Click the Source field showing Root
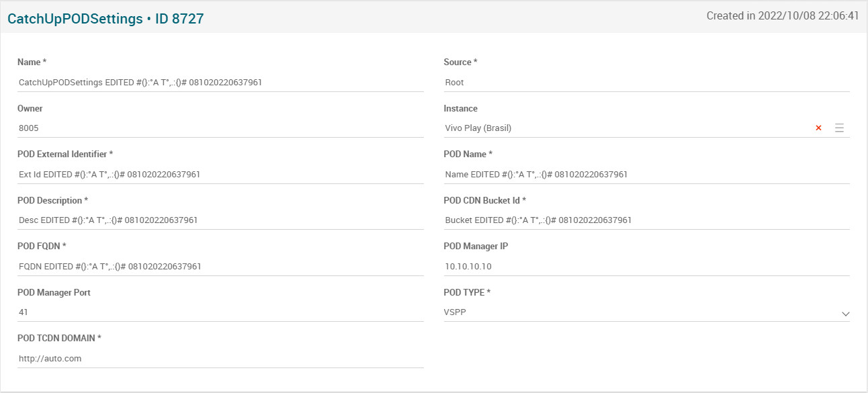The height and width of the screenshot is (393, 868). 646,83
